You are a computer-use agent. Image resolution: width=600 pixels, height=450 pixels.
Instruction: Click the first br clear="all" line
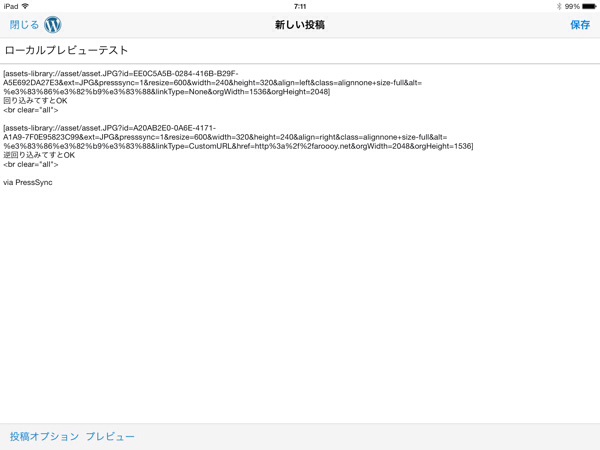(x=31, y=110)
